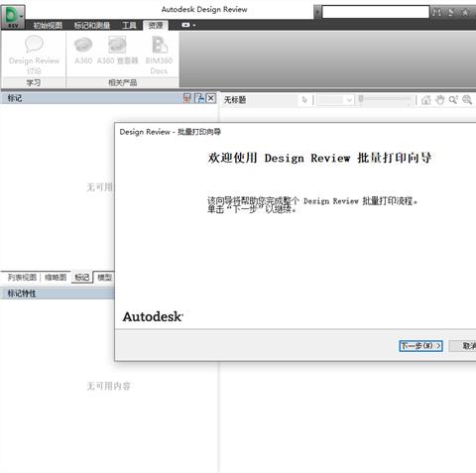
Task: Select the Zoom tool
Action: 453,99
